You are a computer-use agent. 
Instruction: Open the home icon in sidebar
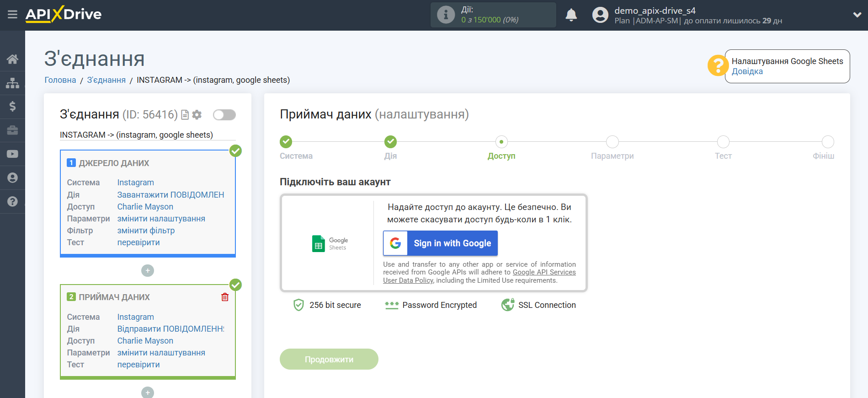(12, 59)
